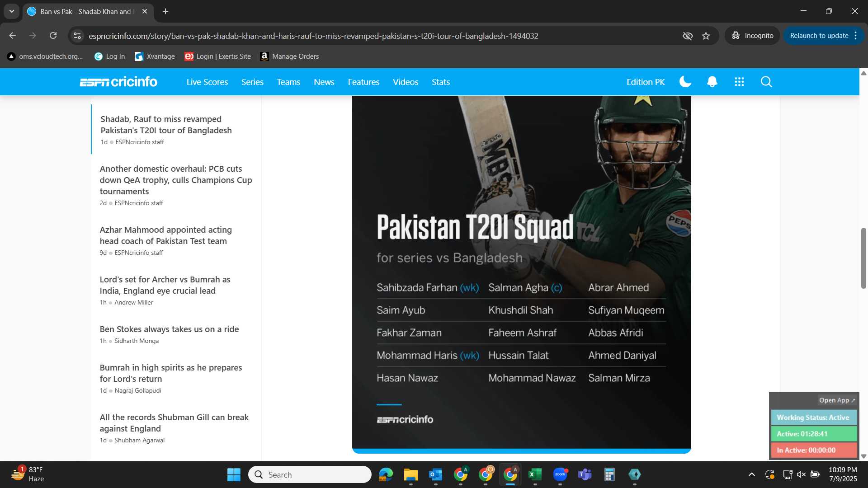Open the weather widget 83°F Haze
The width and height of the screenshot is (868, 488).
pos(27,474)
